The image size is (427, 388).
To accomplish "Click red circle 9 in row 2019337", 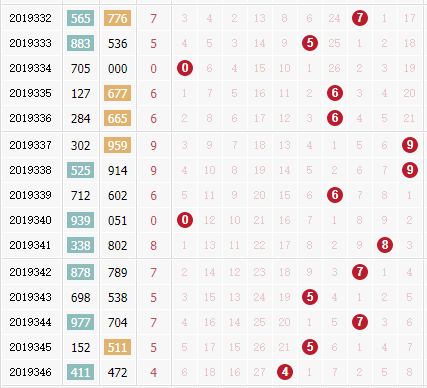I will click(410, 145).
